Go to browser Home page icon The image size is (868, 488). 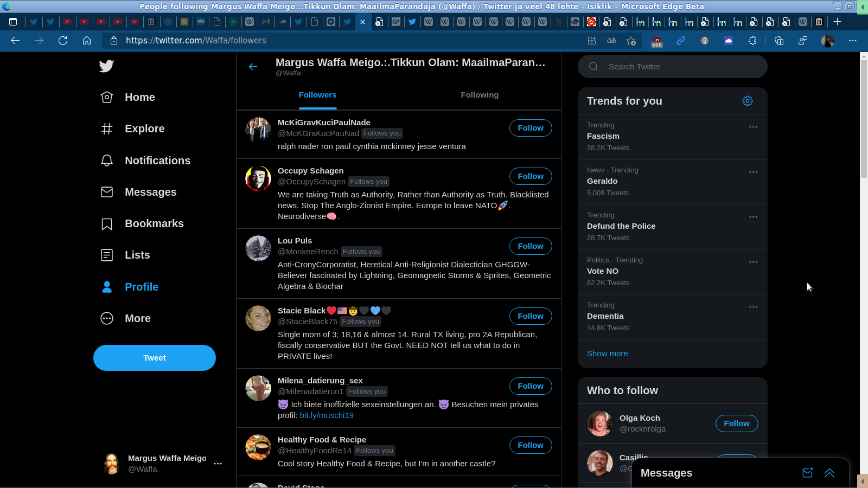pyautogui.click(x=87, y=41)
